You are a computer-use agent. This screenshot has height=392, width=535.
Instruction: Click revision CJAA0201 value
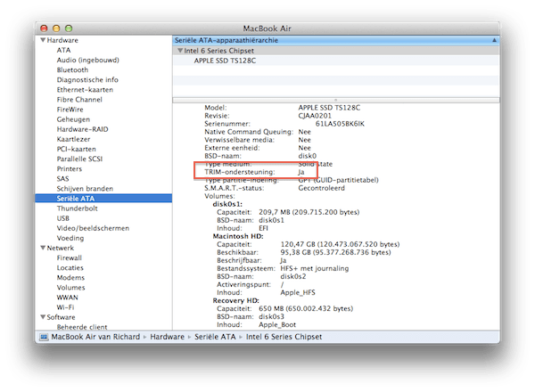click(315, 116)
